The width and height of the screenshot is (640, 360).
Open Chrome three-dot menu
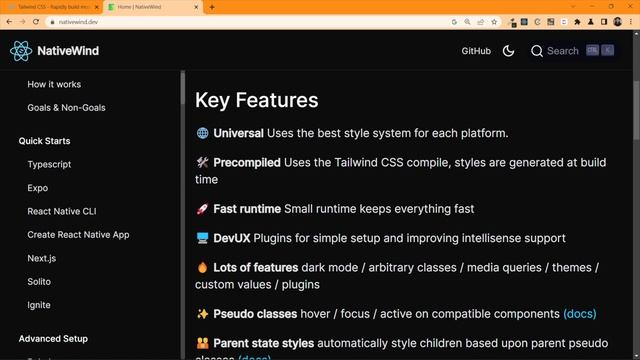[x=631, y=22]
